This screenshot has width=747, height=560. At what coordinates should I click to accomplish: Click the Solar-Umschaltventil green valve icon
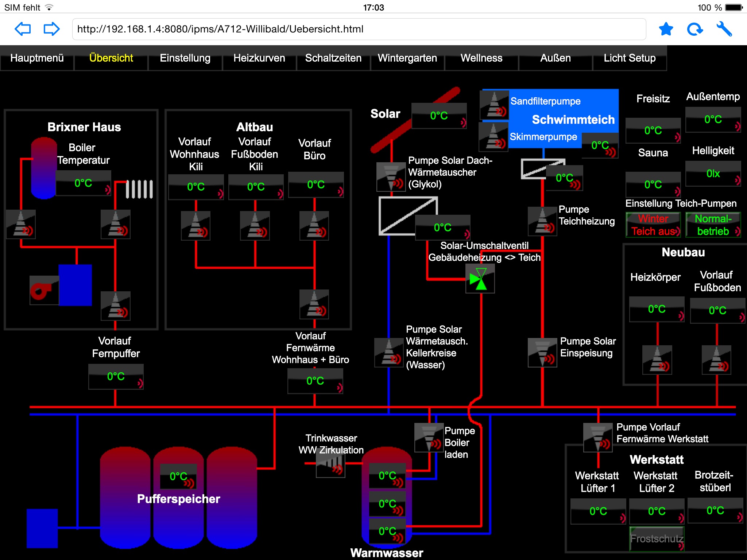[480, 279]
